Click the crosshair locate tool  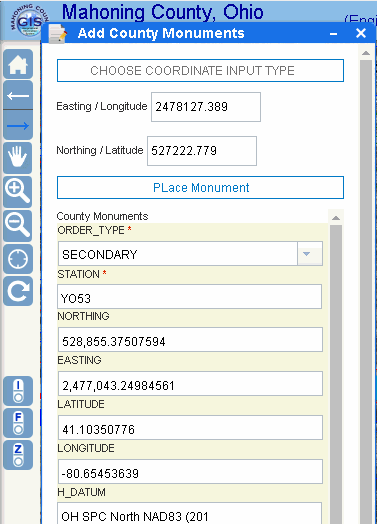coord(18,259)
